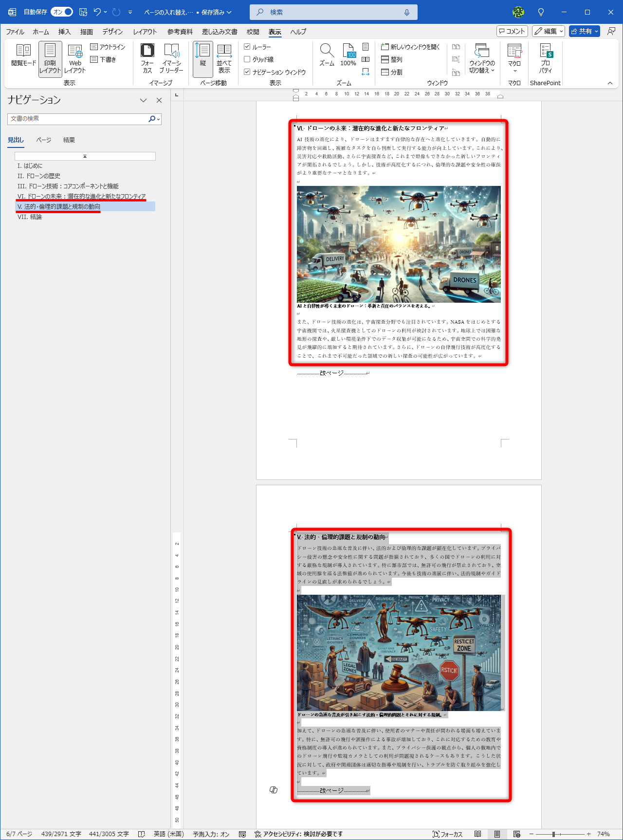Viewport: 623px width, 840px height.
Task: Click the page width zoom icon
Action: pos(366,72)
